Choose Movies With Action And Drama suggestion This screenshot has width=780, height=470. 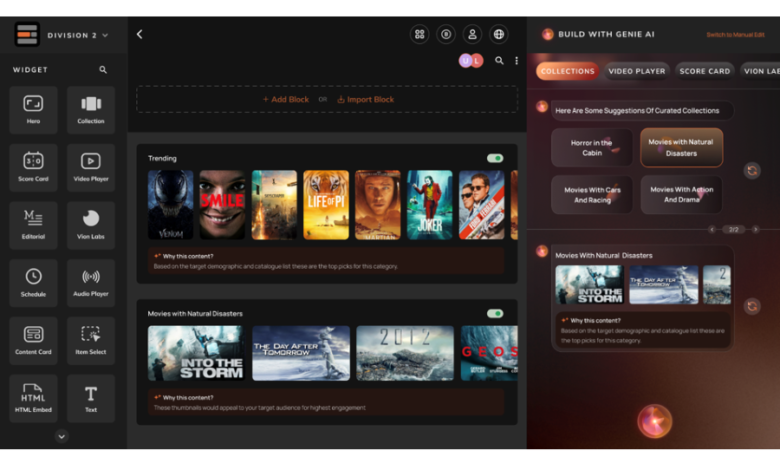tap(682, 195)
